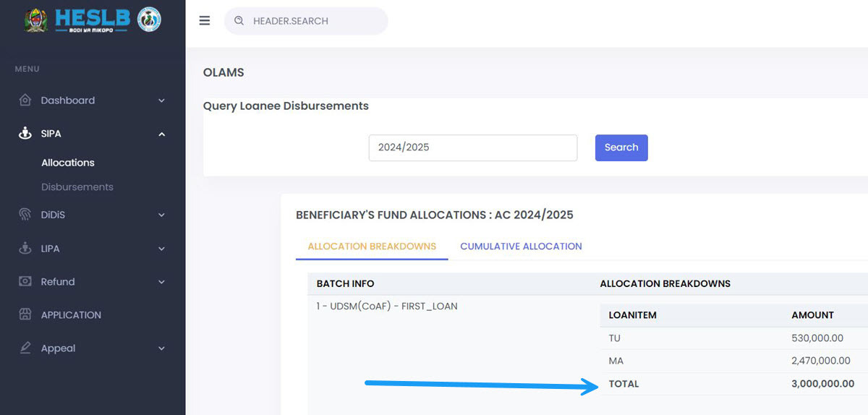Click the Refund money icon
The image size is (868, 415).
point(25,281)
